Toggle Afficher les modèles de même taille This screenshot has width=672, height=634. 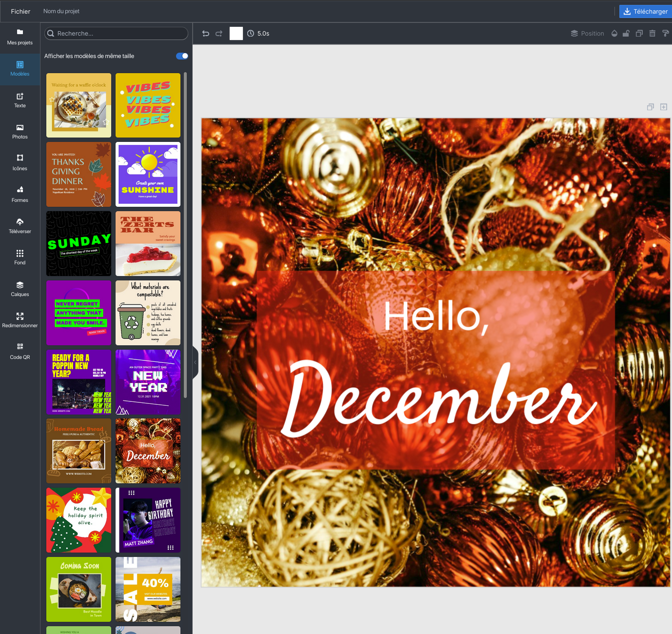point(182,56)
